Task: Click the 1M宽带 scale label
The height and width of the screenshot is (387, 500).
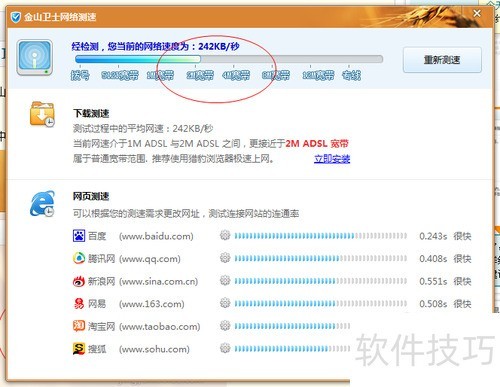Action: point(160,75)
